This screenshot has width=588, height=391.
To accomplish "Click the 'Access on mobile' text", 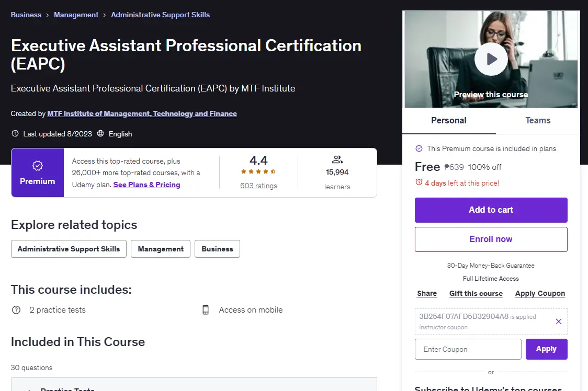I will point(251,310).
